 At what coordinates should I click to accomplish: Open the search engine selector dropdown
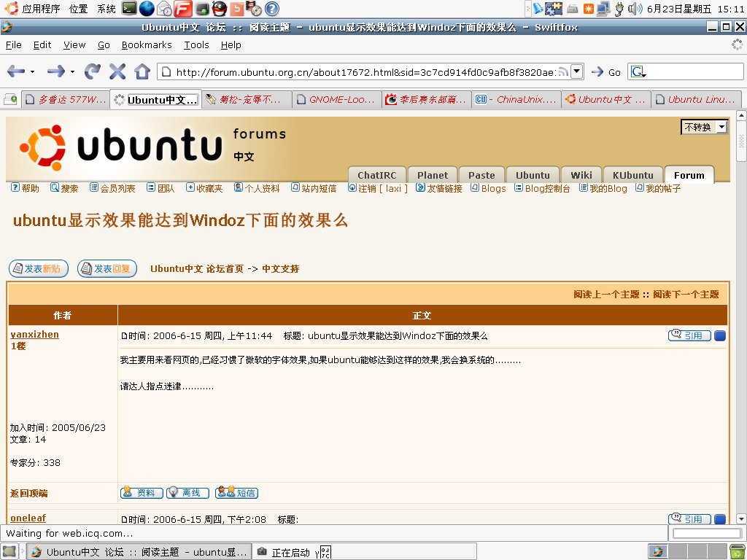638,72
